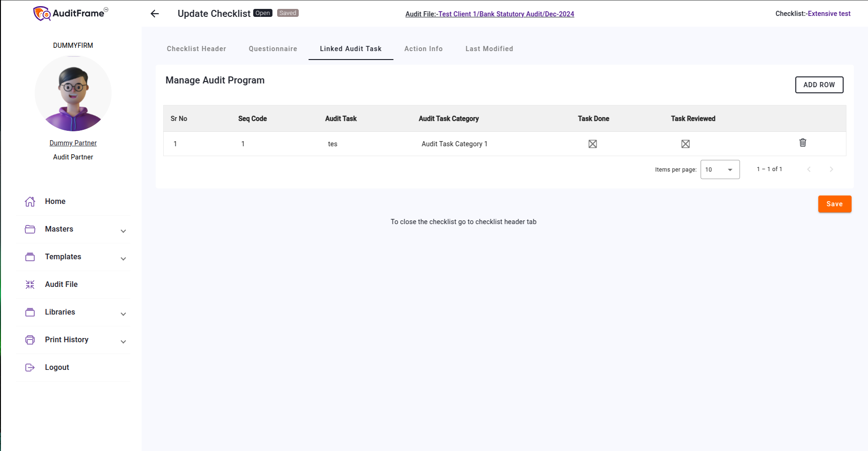Click the Dummy Partner profile avatar

(73, 93)
